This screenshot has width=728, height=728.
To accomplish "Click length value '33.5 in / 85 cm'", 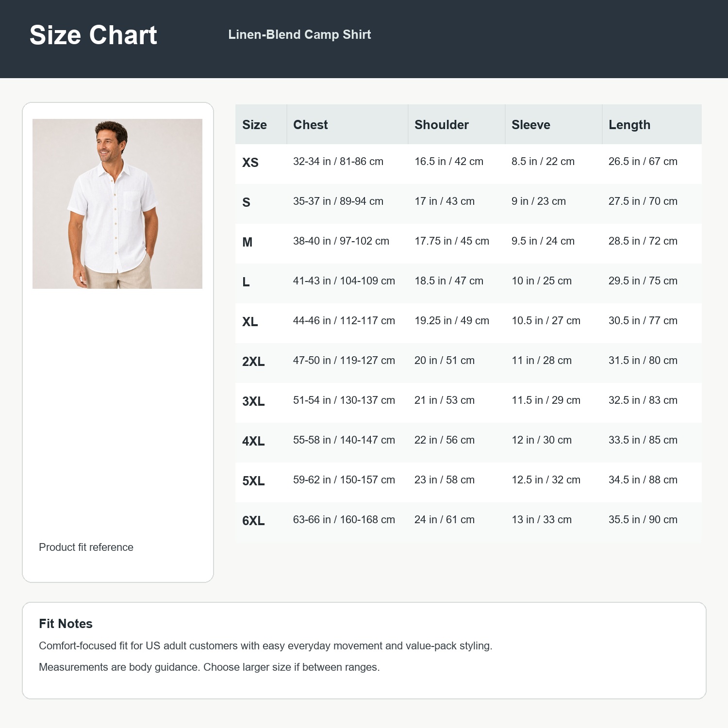I will point(643,440).
